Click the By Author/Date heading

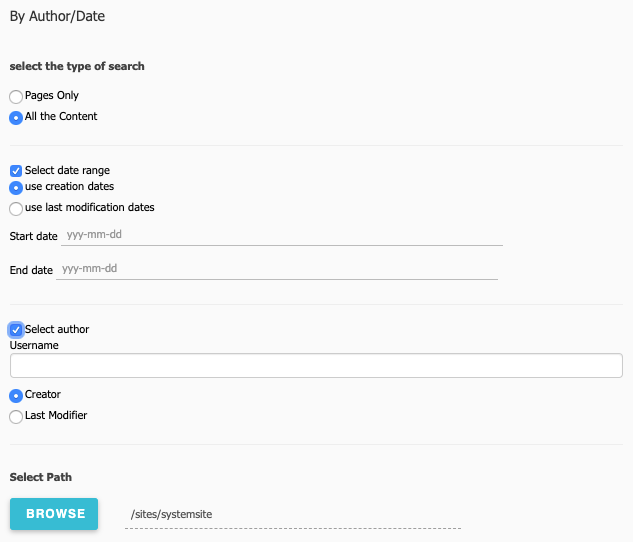pos(57,17)
